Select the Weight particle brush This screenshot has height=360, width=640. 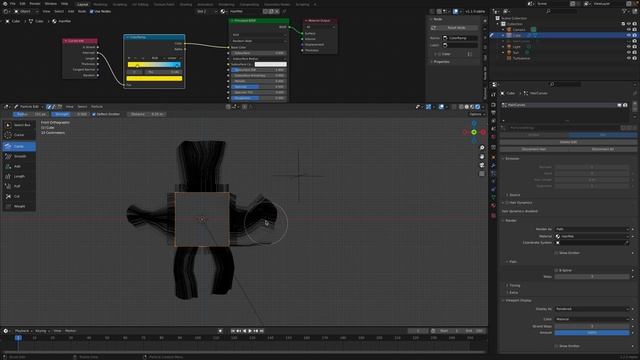[x=19, y=206]
